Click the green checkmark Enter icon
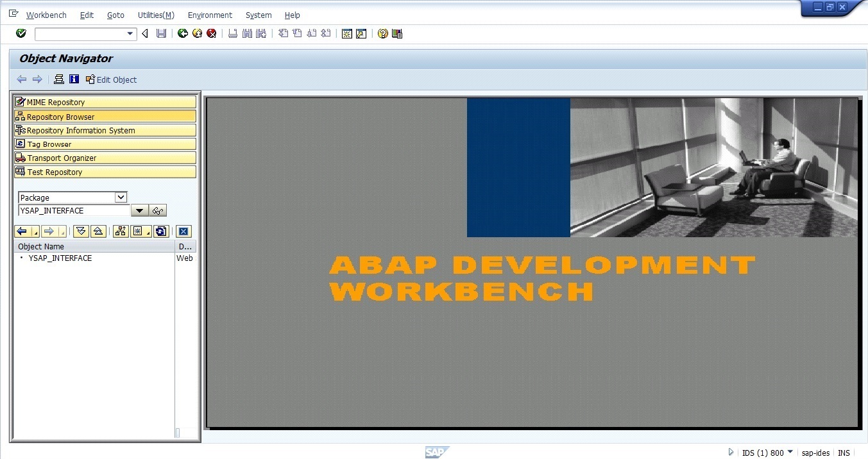 point(21,33)
